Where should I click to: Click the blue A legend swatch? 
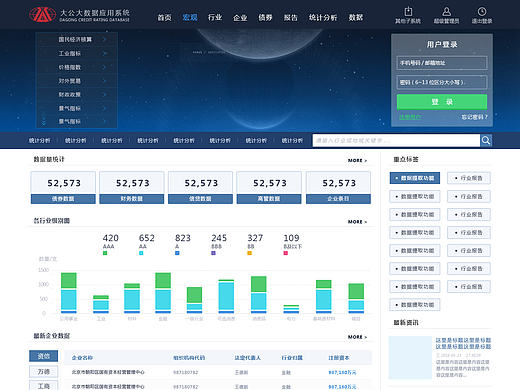pos(177,253)
